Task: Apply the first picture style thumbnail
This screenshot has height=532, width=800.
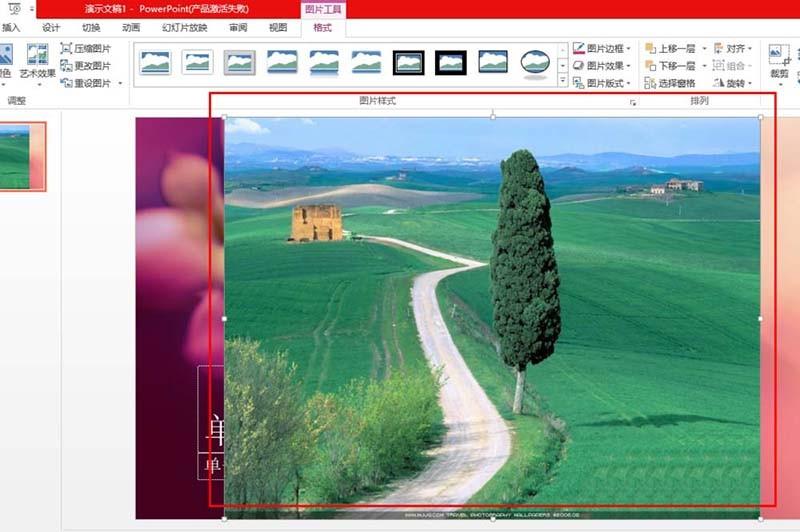Action: 155,63
